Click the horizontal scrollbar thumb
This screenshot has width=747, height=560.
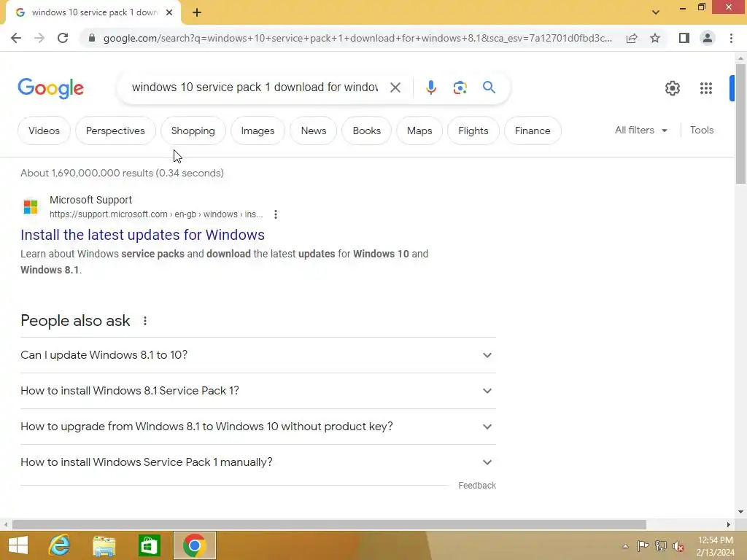point(329,524)
